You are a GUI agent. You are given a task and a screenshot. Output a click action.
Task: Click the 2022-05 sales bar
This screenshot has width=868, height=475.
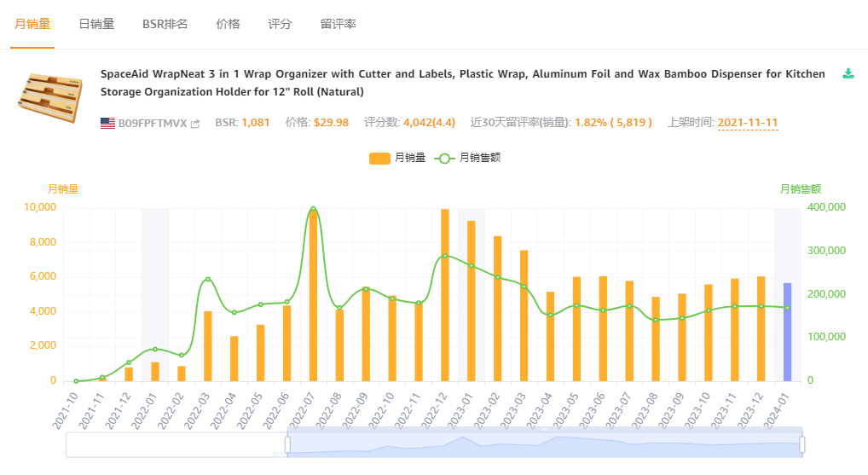260,353
